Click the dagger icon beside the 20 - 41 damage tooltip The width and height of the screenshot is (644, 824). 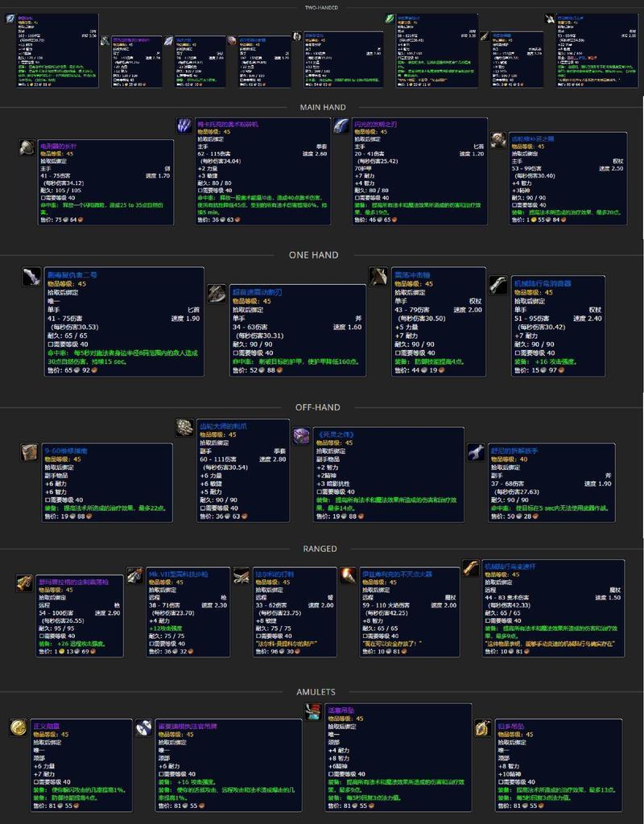(341, 126)
